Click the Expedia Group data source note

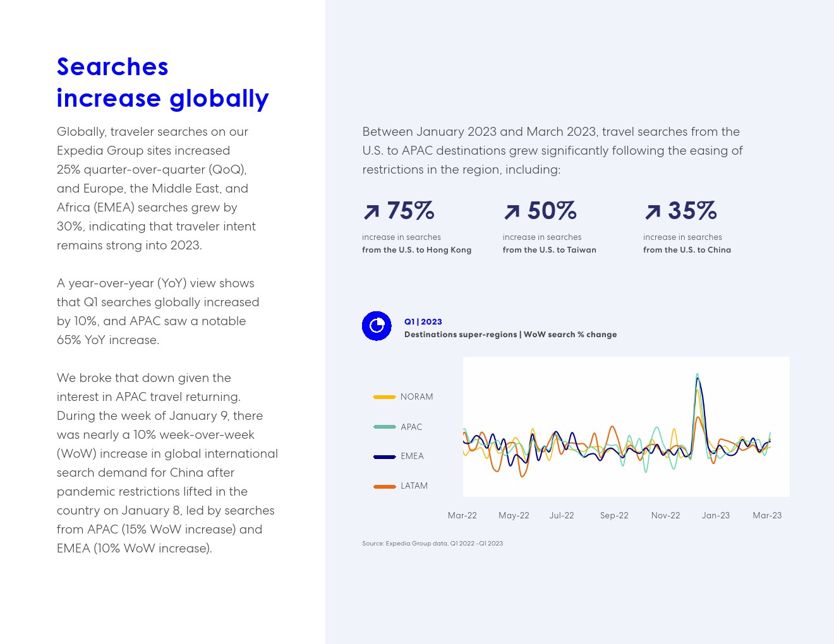pyautogui.click(x=432, y=544)
